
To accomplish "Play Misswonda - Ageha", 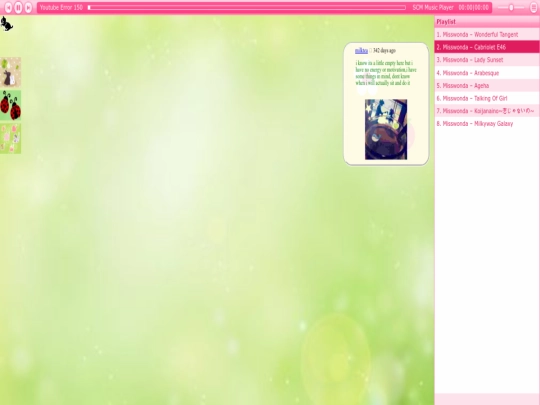I will (x=487, y=85).
